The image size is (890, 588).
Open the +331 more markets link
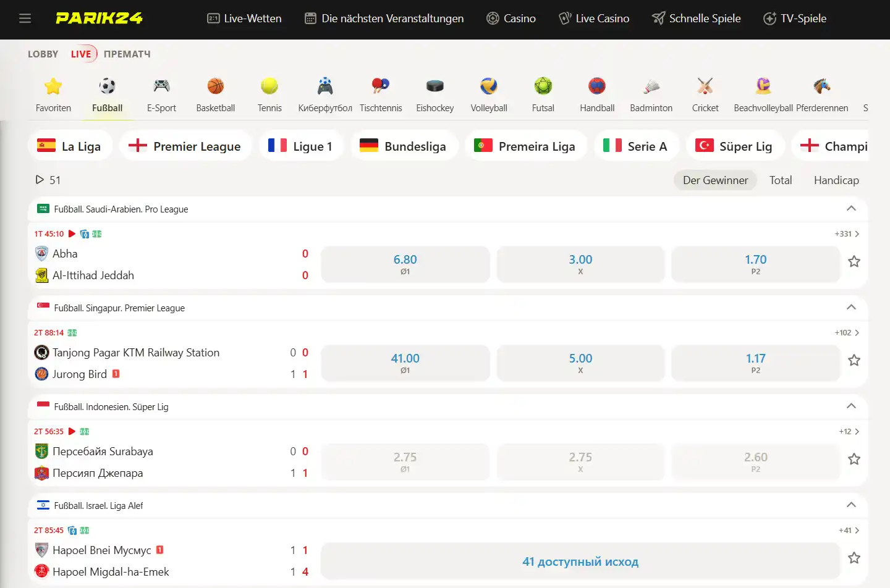[x=847, y=234]
